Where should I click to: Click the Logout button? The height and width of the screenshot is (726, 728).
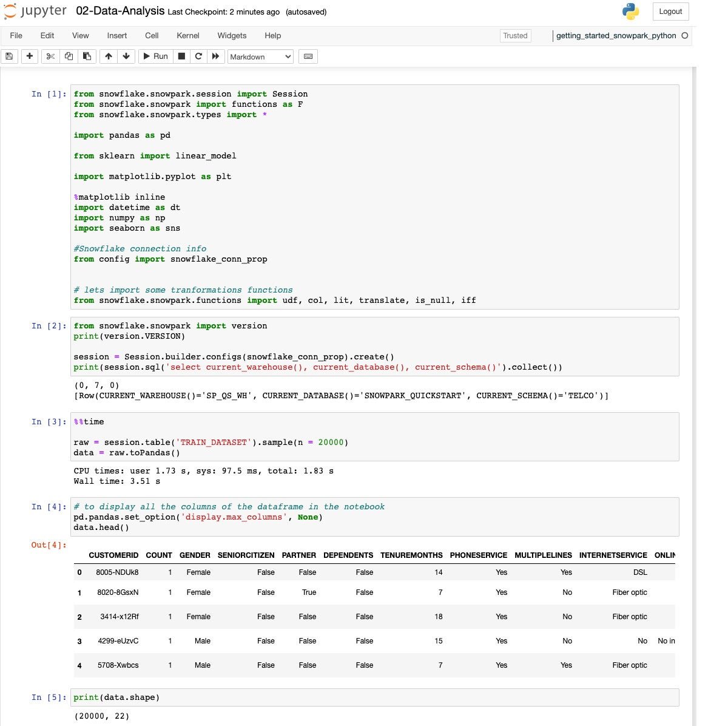pos(670,12)
